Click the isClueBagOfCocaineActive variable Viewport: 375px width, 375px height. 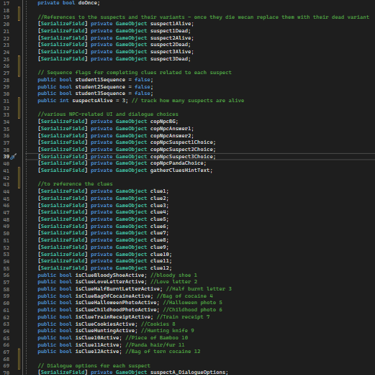point(113,296)
